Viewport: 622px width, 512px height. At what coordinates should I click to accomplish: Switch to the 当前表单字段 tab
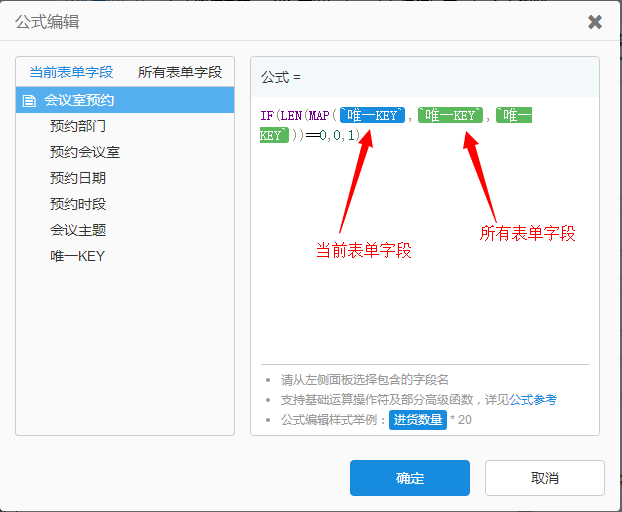pyautogui.click(x=71, y=72)
